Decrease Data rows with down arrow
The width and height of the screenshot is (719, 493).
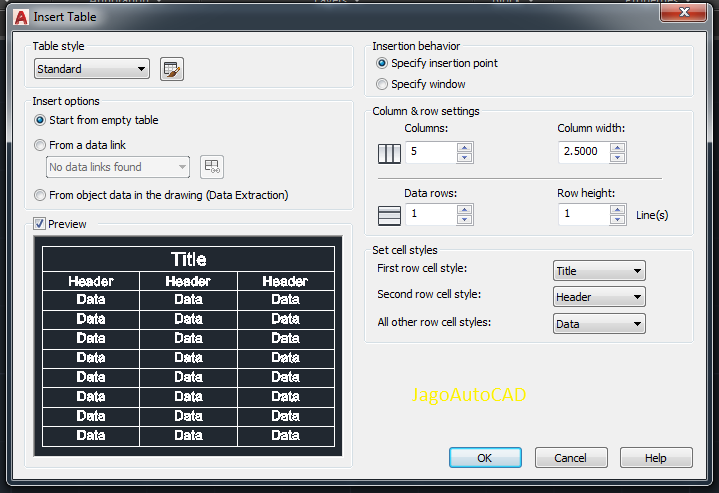(465, 220)
